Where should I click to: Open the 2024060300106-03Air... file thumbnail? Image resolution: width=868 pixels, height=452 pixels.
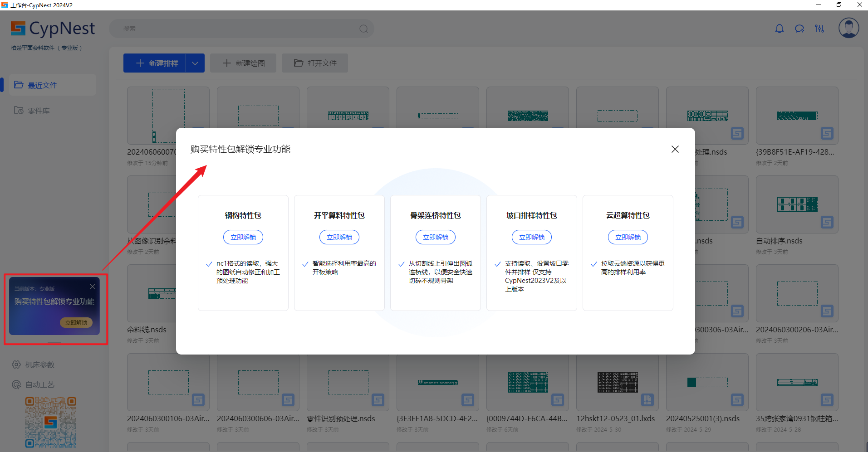click(168, 382)
